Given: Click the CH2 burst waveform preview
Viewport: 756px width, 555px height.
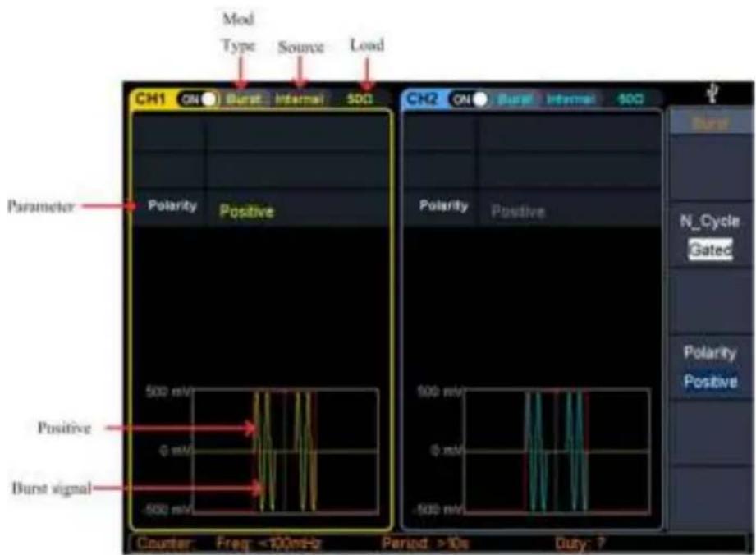Looking at the screenshot, I should coord(557,452).
